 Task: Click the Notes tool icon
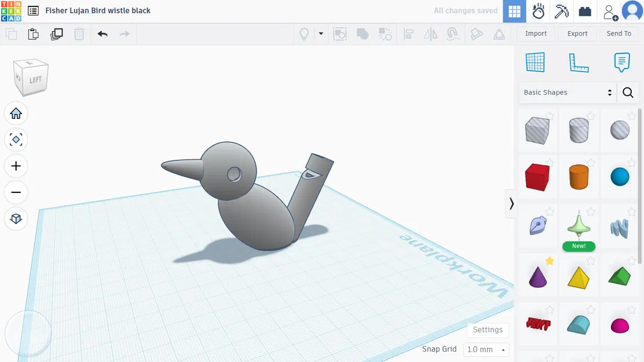click(622, 63)
